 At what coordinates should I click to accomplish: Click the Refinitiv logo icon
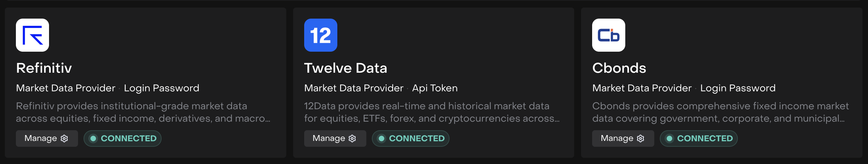[32, 35]
